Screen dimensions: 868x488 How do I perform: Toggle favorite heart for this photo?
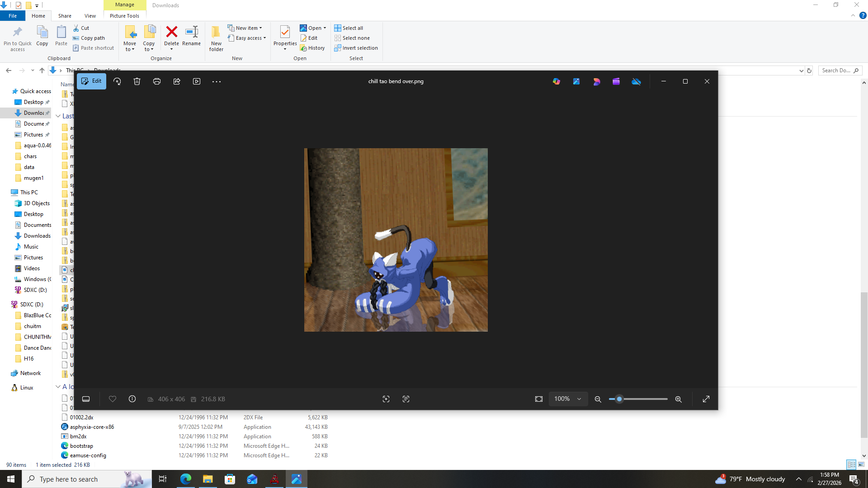pyautogui.click(x=113, y=399)
